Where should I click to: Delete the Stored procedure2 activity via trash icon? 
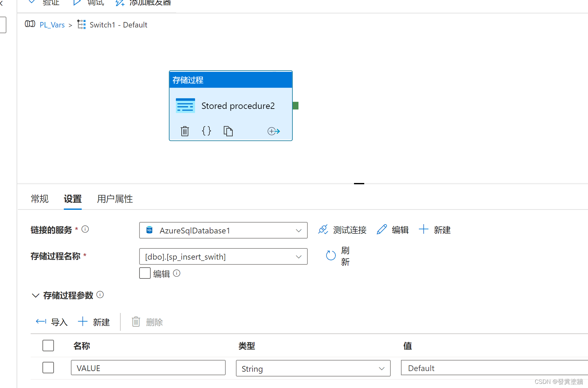185,131
